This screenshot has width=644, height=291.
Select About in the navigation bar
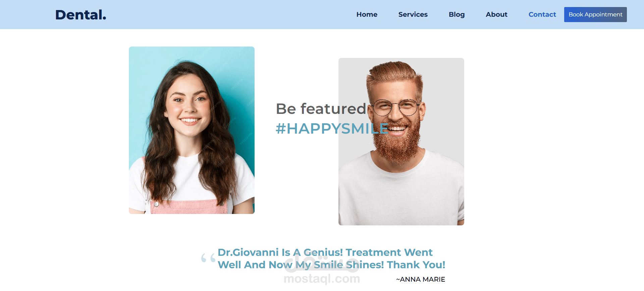click(496, 14)
